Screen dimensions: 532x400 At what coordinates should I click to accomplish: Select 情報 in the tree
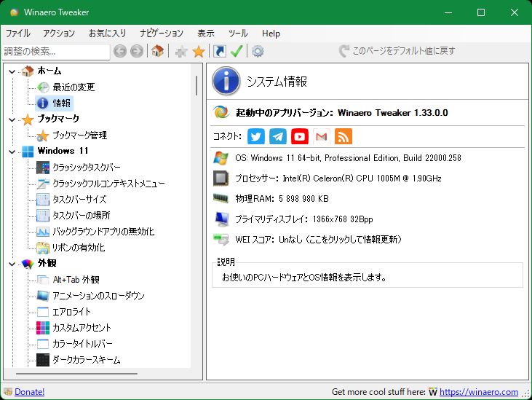click(x=61, y=103)
